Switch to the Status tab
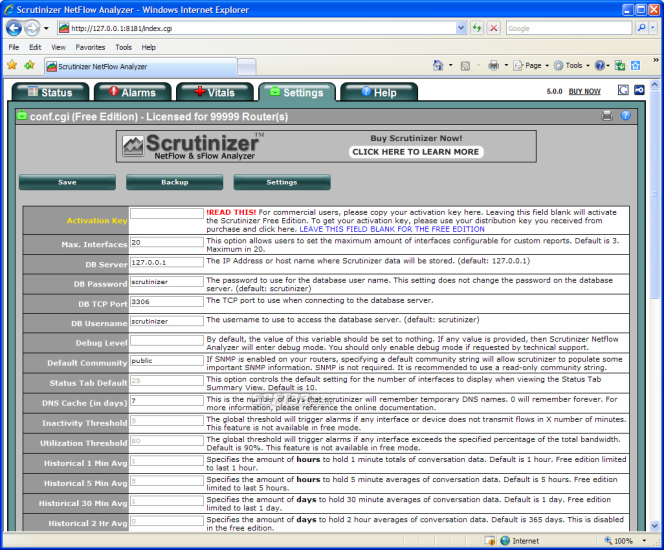Image resolution: width=664 pixels, height=550 pixels. pyautogui.click(x=50, y=92)
